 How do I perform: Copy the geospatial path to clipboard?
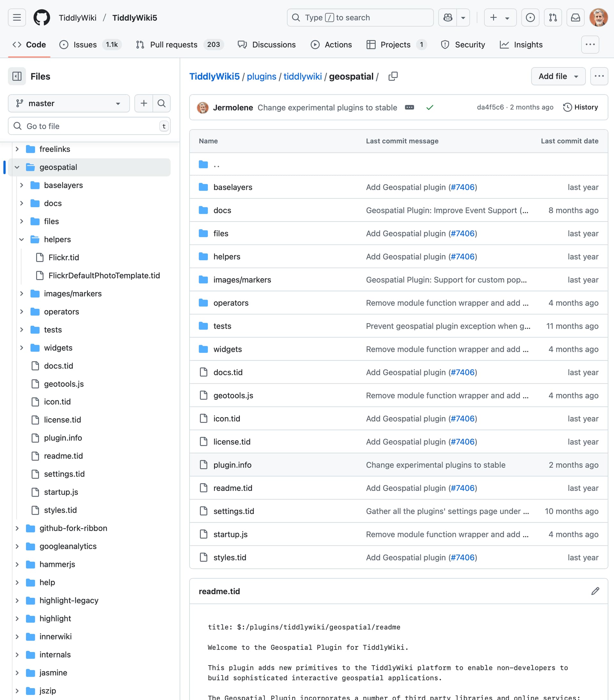[393, 76]
